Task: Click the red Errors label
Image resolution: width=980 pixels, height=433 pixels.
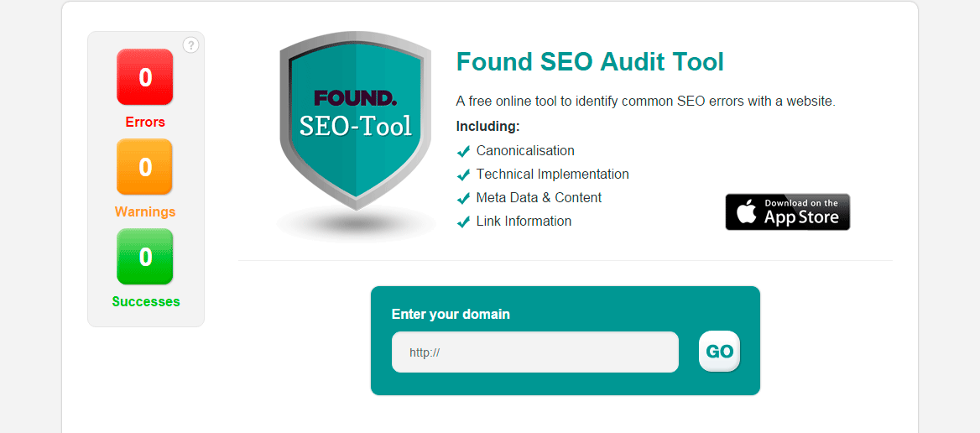Action: click(145, 123)
